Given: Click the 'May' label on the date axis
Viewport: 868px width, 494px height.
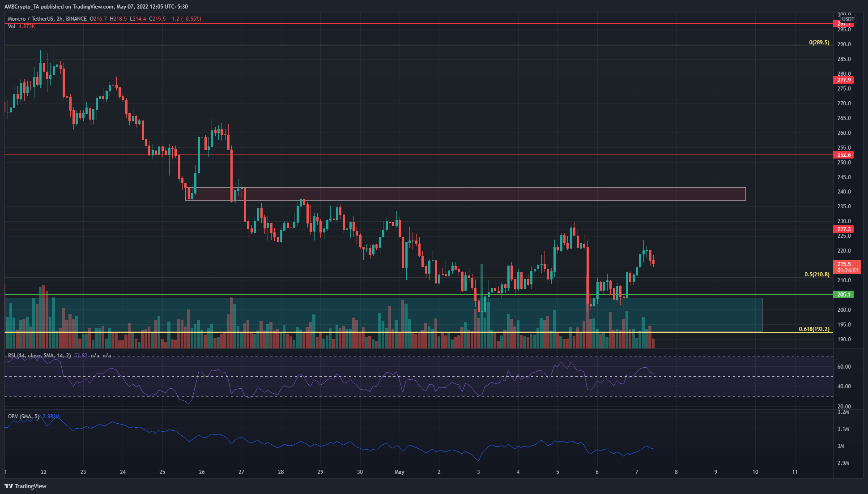Looking at the screenshot, I should 400,472.
